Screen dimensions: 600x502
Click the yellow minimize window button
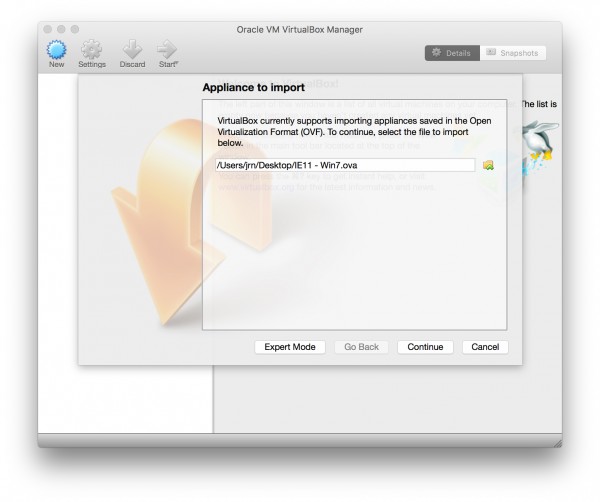61,29
